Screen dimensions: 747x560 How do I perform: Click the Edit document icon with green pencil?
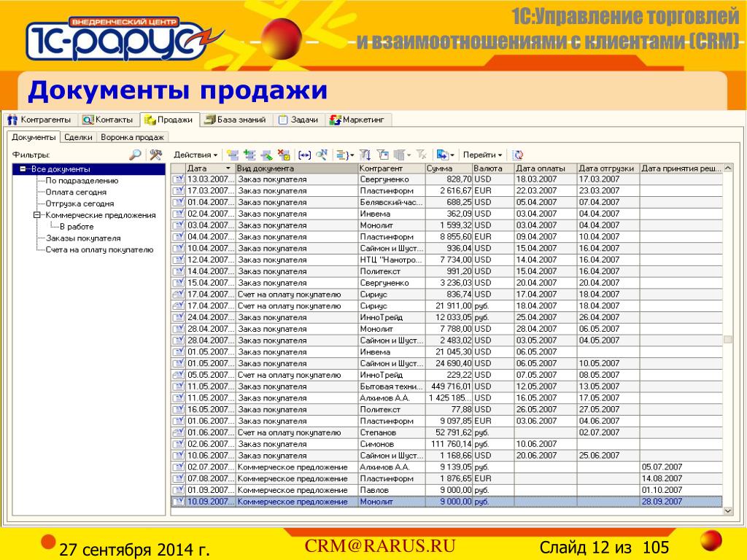point(266,155)
